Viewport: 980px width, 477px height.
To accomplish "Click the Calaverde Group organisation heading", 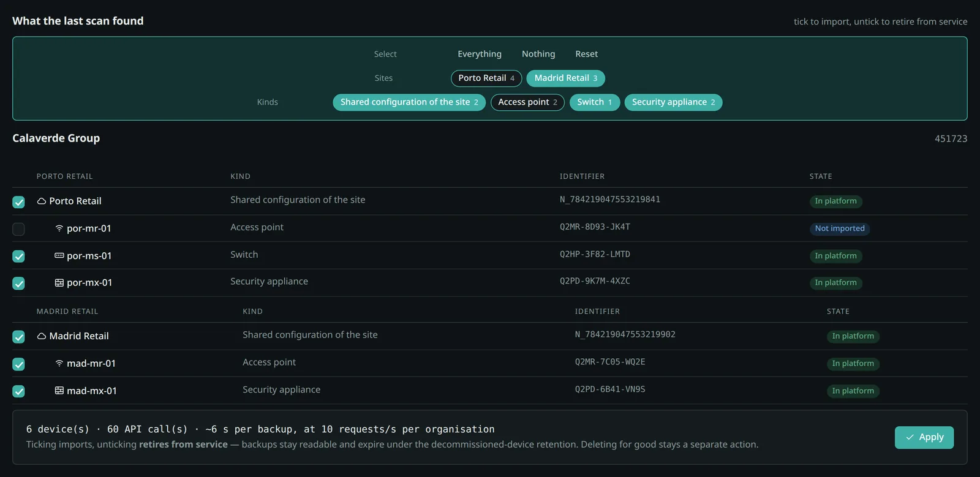I will click(x=56, y=138).
